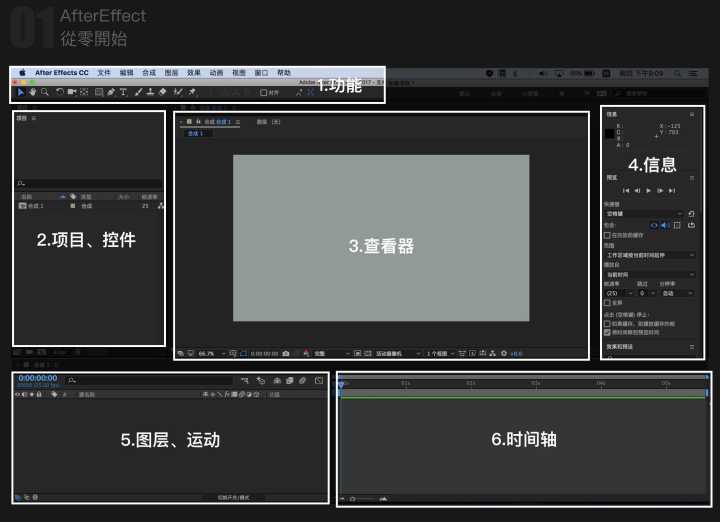Open the After Effects CC menu
Image resolution: width=720 pixels, height=522 pixels.
coord(62,73)
